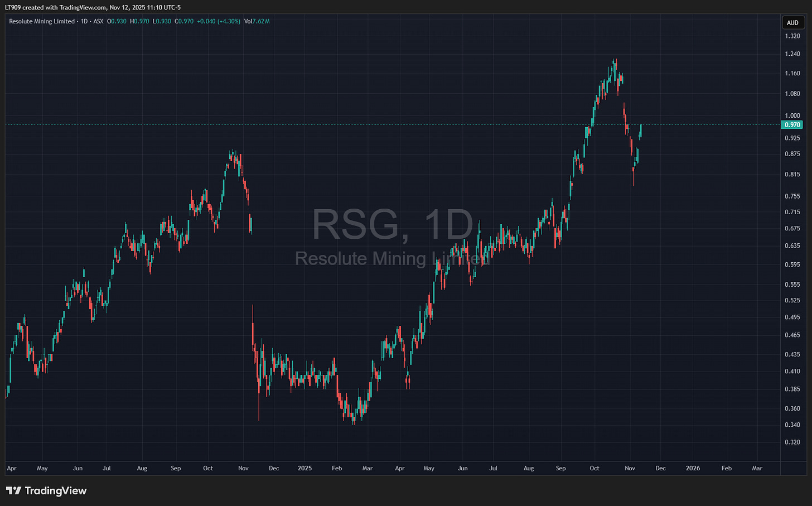812x506 pixels.
Task: Click the 0.755 price axis label
Action: point(792,196)
